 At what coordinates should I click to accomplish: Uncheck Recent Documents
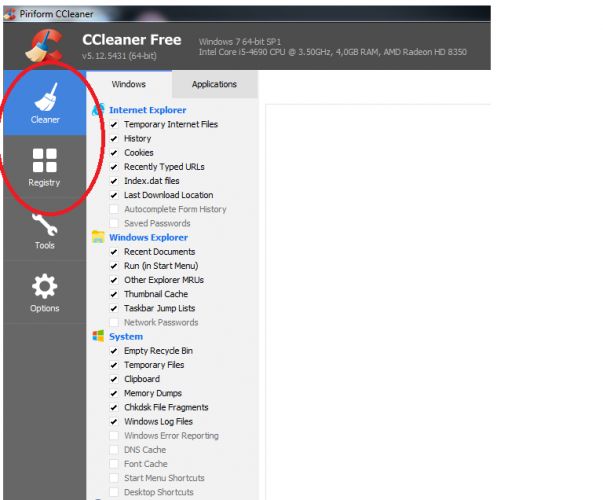tap(114, 252)
